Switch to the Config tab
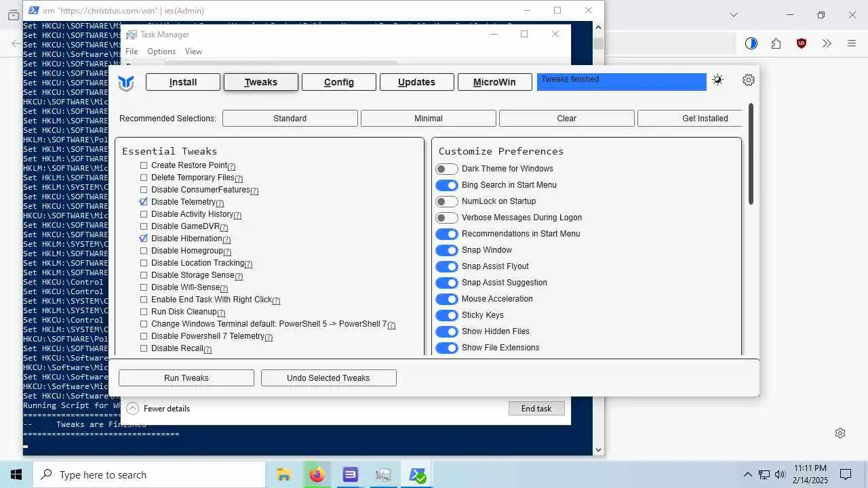Screen dimensions: 868x488 point(339,82)
